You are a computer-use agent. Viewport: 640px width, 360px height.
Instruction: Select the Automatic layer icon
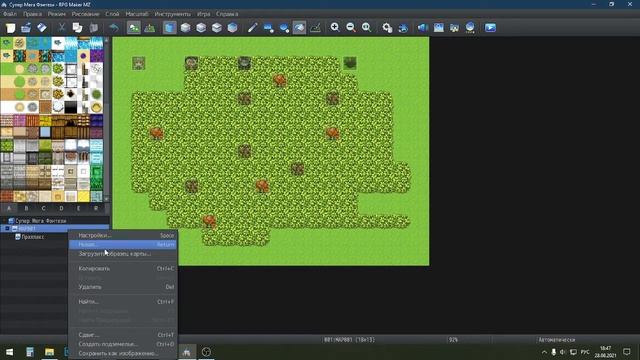170,28
